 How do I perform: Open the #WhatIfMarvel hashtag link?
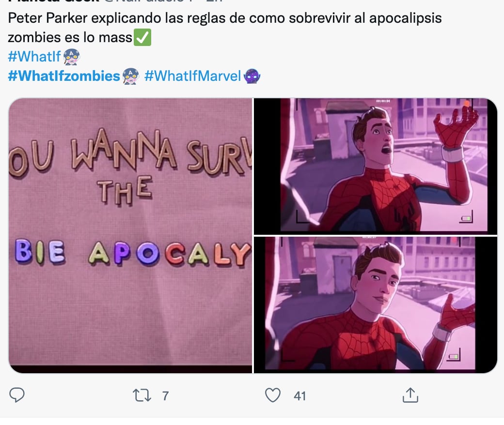(192, 76)
